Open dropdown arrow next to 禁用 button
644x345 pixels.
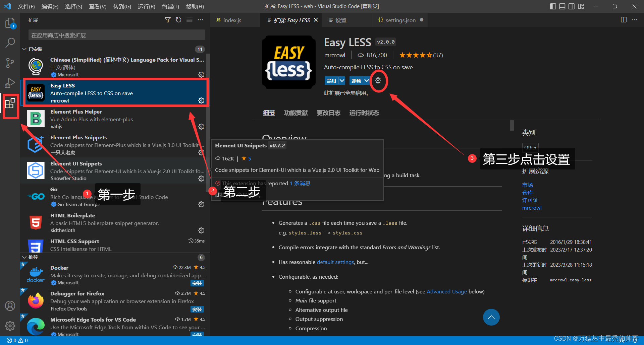pos(342,80)
